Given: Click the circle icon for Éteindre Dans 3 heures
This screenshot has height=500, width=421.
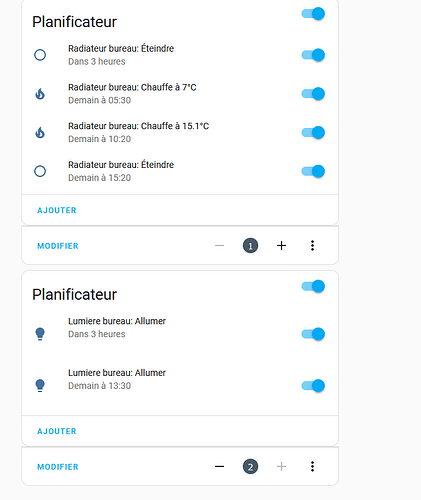Looking at the screenshot, I should pos(40,55).
